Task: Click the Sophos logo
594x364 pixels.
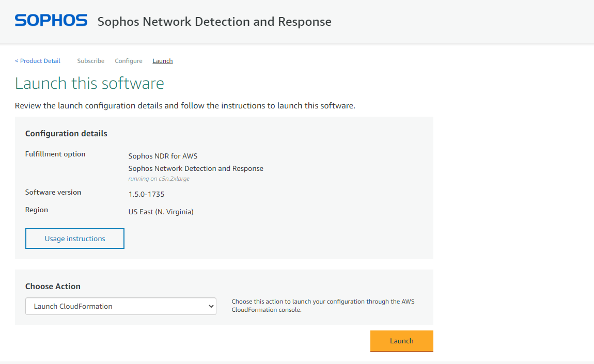Action: 51,21
